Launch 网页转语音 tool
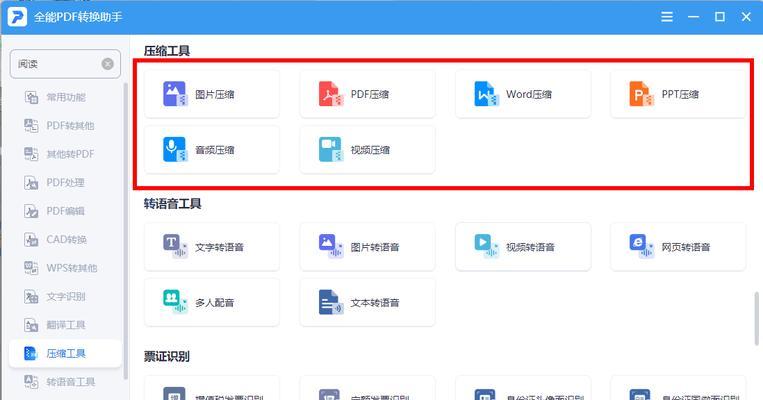The width and height of the screenshot is (763, 400). pos(678,247)
